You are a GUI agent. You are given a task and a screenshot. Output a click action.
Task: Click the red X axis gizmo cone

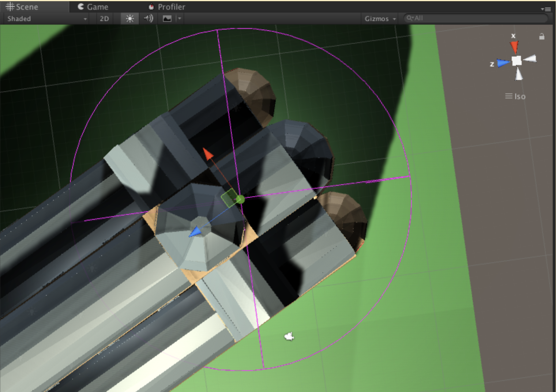[x=514, y=47]
